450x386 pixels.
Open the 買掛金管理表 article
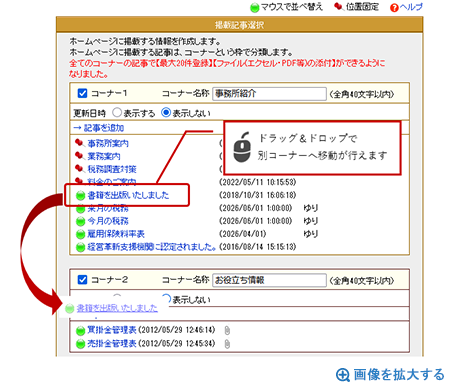112,330
